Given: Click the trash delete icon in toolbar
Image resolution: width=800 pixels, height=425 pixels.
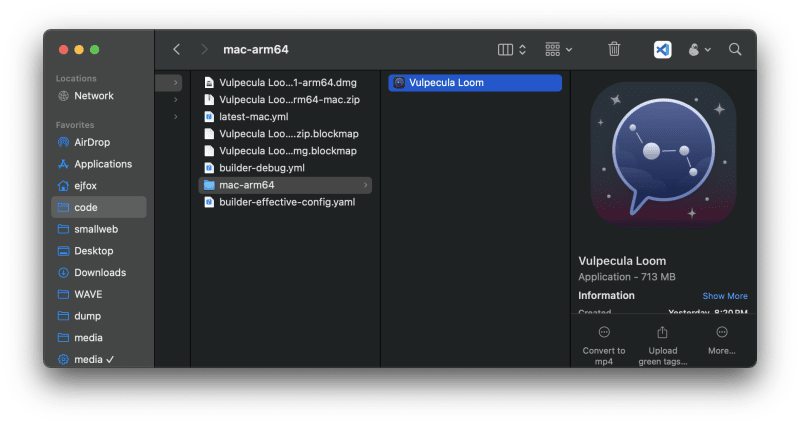Looking at the screenshot, I should coord(614,49).
